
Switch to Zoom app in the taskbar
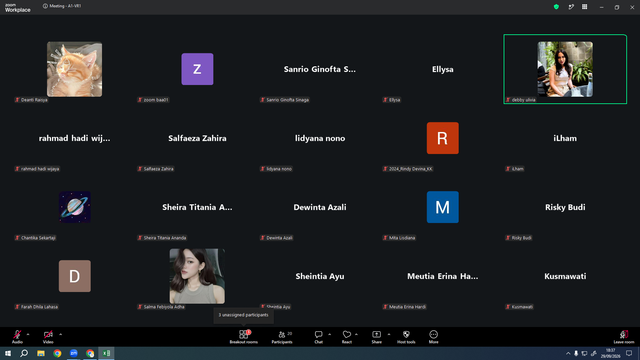pyautogui.click(x=73, y=353)
